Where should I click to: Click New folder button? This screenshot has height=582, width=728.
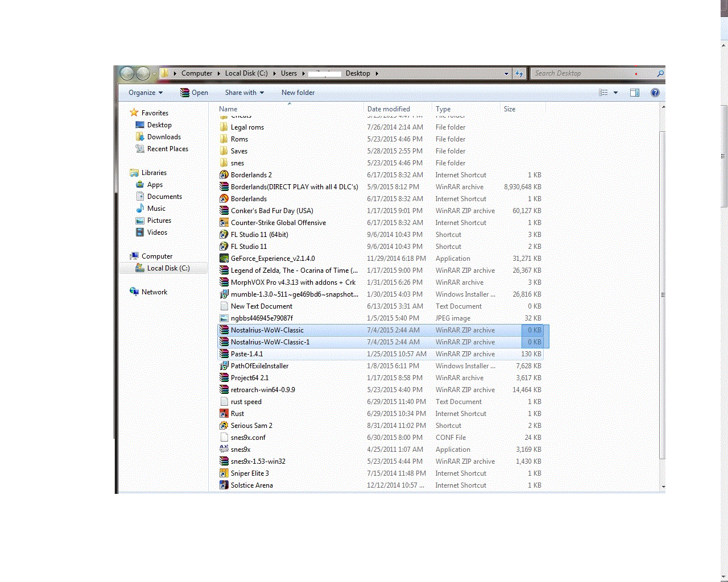tap(298, 93)
